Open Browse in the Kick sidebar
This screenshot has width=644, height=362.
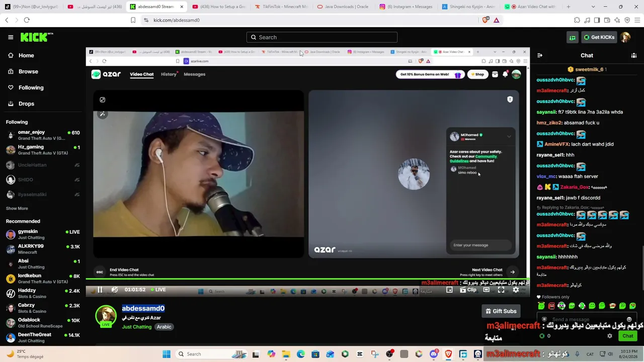coord(23,71)
